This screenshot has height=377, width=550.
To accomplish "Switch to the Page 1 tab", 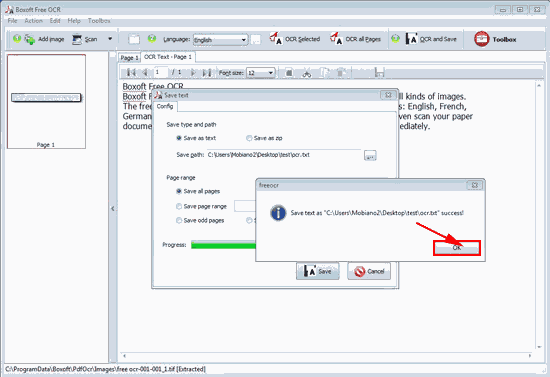I will 129,58.
